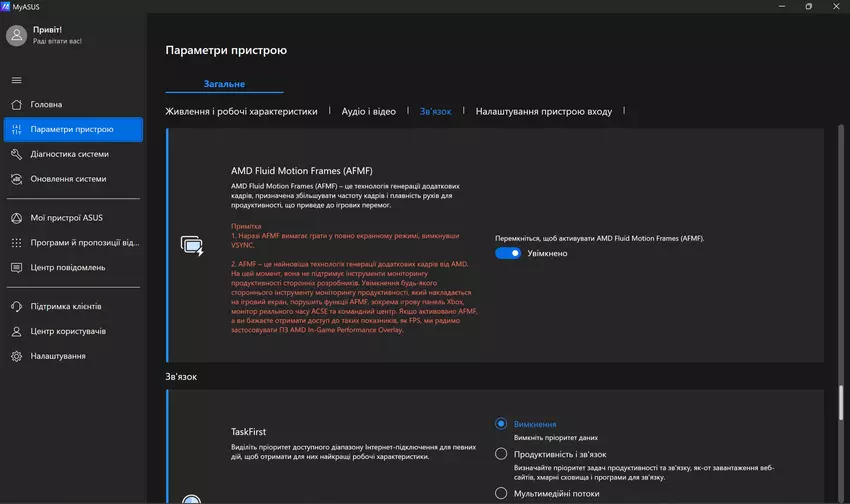Toggle AMD Fluid Motion Frames switch off
The width and height of the screenshot is (850, 504).
tap(508, 254)
